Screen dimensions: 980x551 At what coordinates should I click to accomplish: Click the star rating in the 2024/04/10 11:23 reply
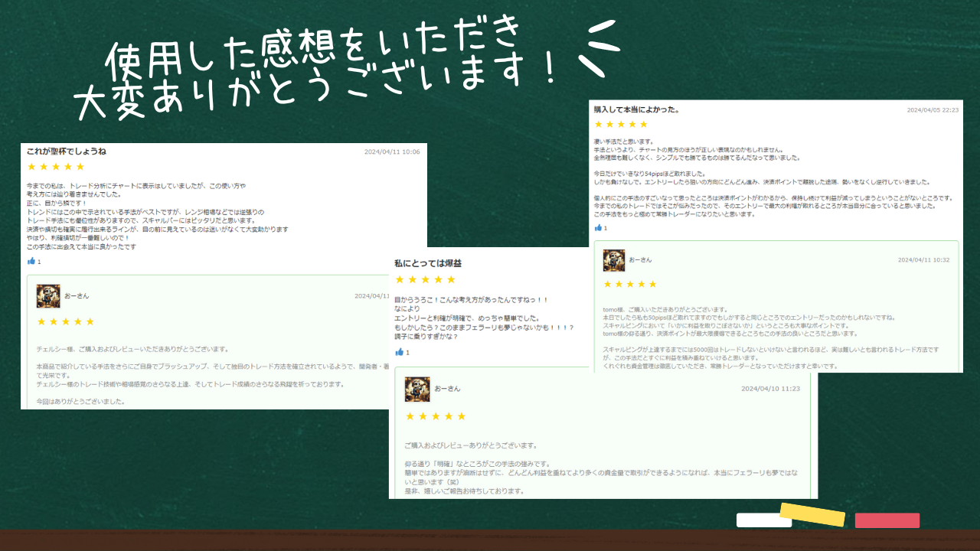pos(436,416)
